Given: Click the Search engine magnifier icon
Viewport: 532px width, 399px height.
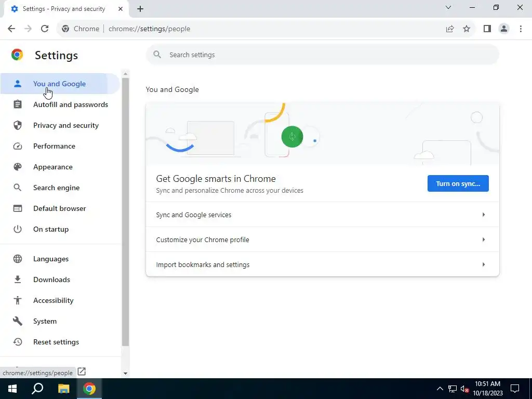Looking at the screenshot, I should click(x=18, y=188).
